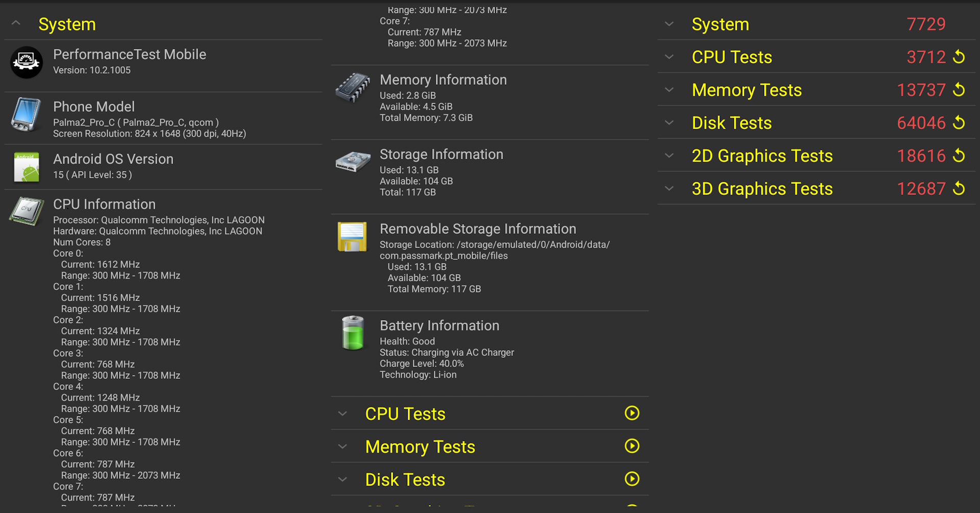This screenshot has height=513, width=980.
Task: Click the Memory Information RAM icon
Action: 353,87
